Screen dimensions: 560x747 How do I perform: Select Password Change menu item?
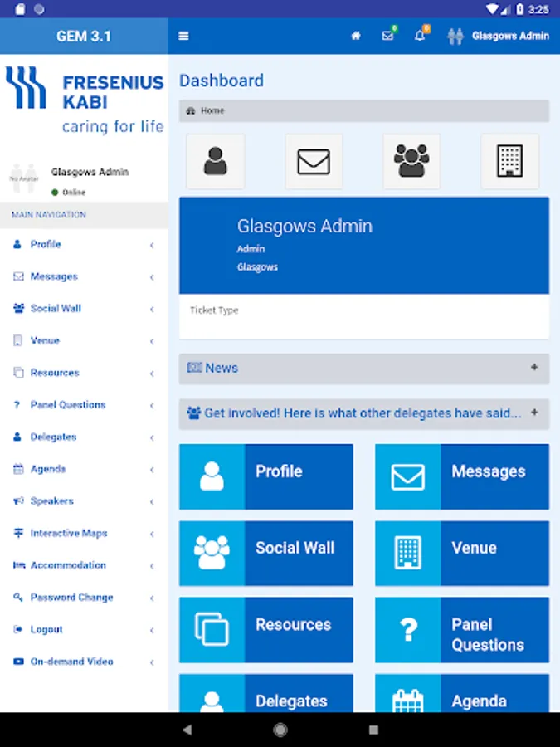point(84,598)
